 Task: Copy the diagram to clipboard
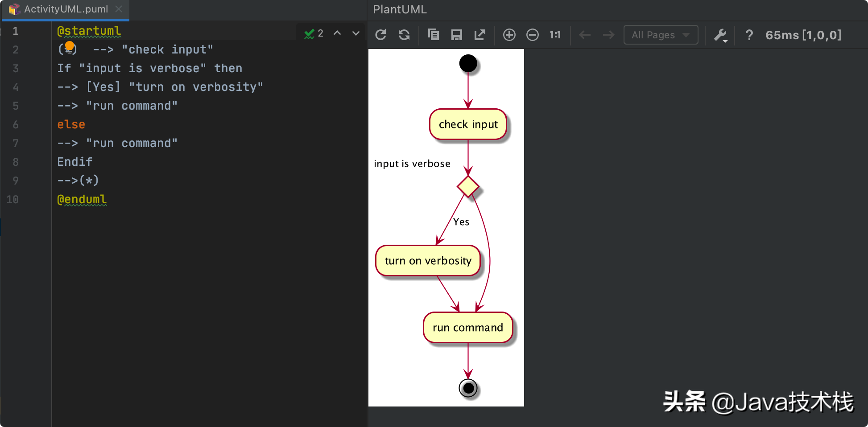(x=434, y=35)
